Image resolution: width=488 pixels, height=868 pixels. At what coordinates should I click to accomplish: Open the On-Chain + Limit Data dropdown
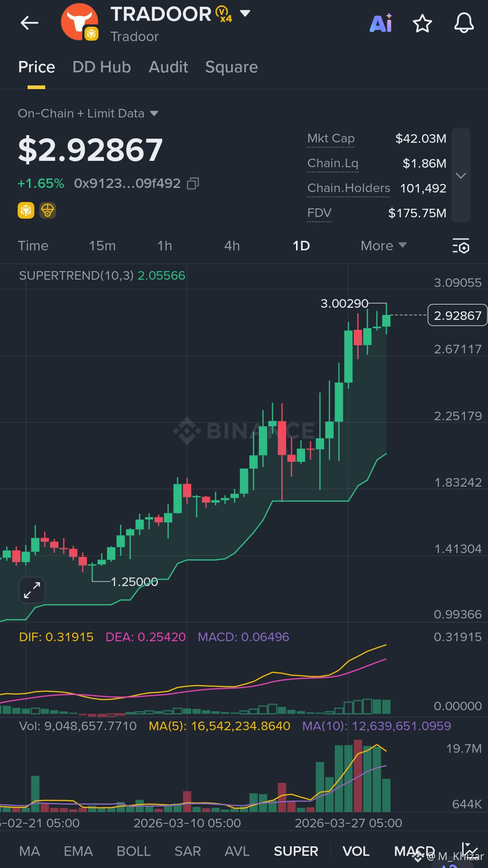click(88, 113)
